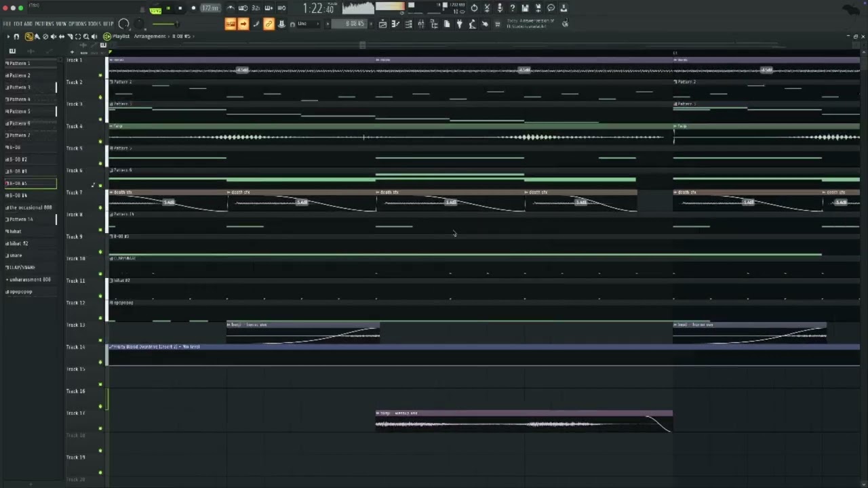Open the Arrangement breadcrumb menu
This screenshot has width=868, height=488.
pos(150,37)
